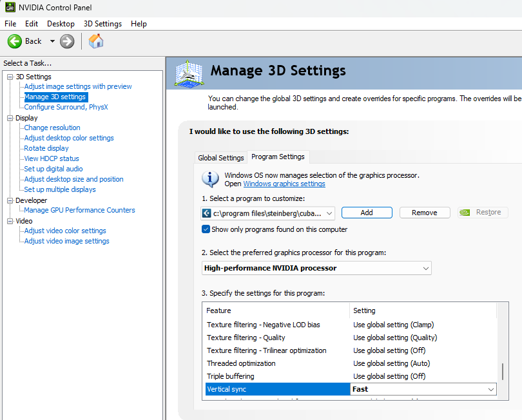522x420 pixels.
Task: Click the settings list vertical scrollbar
Action: coord(503,372)
